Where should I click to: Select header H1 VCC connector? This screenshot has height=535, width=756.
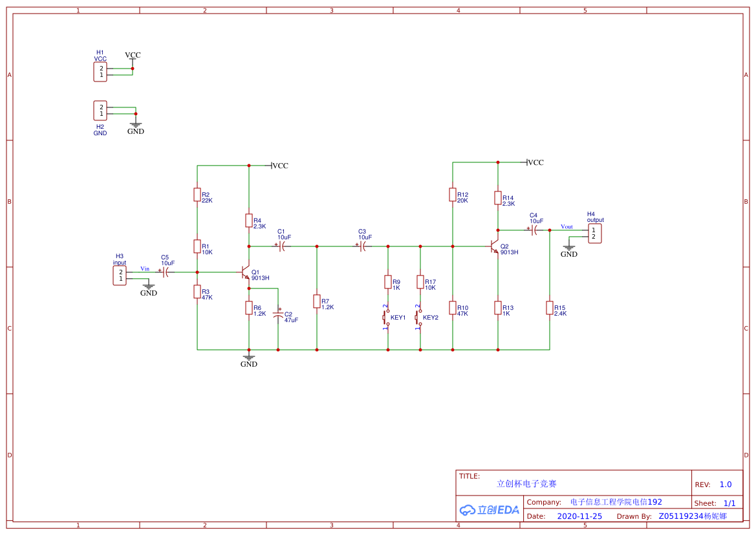pyautogui.click(x=100, y=72)
